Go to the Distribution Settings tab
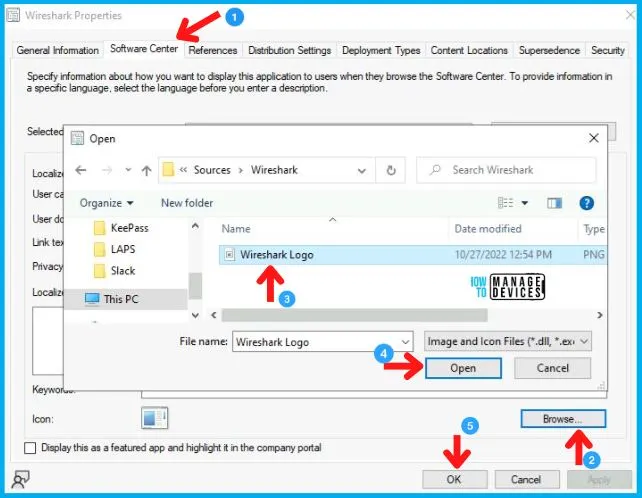 (x=289, y=50)
